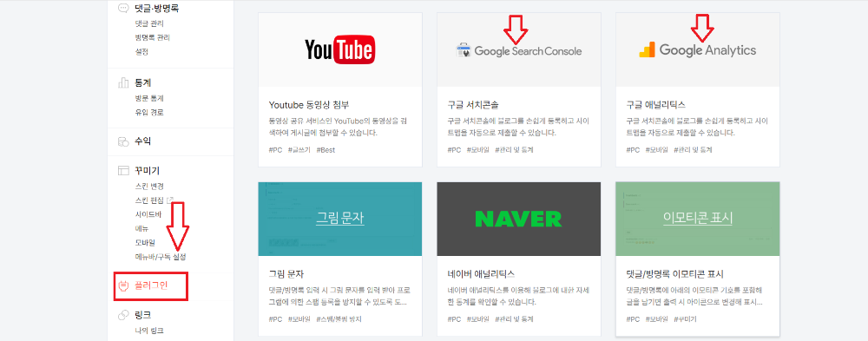This screenshot has width=868, height=341.
Task: Click the 수익 coins icon
Action: click(x=123, y=141)
